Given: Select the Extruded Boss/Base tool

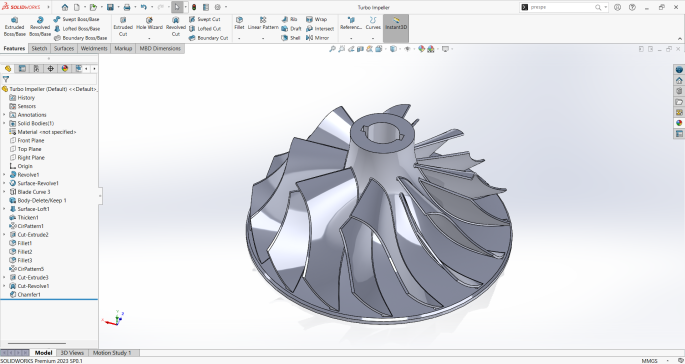Looking at the screenshot, I should [x=14, y=27].
